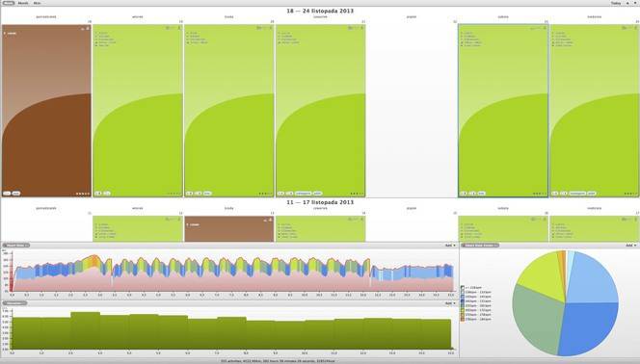Screen dimensions: 640x364
Task: Open Add dropdown above heart rate chart
Action: (x=450, y=246)
